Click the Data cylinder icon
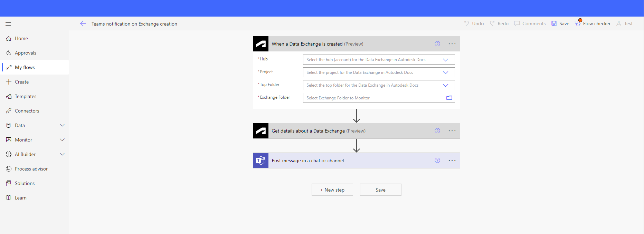Image resolution: width=644 pixels, height=234 pixels. [9, 125]
